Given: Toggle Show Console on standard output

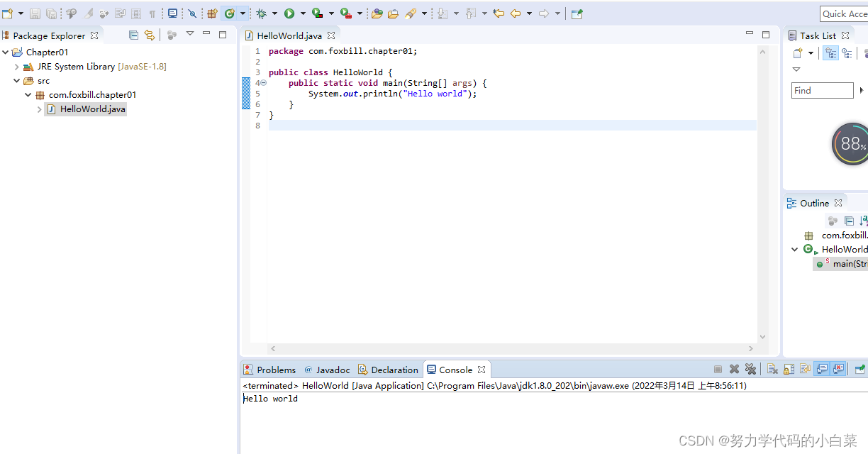Looking at the screenshot, I should tap(822, 369).
